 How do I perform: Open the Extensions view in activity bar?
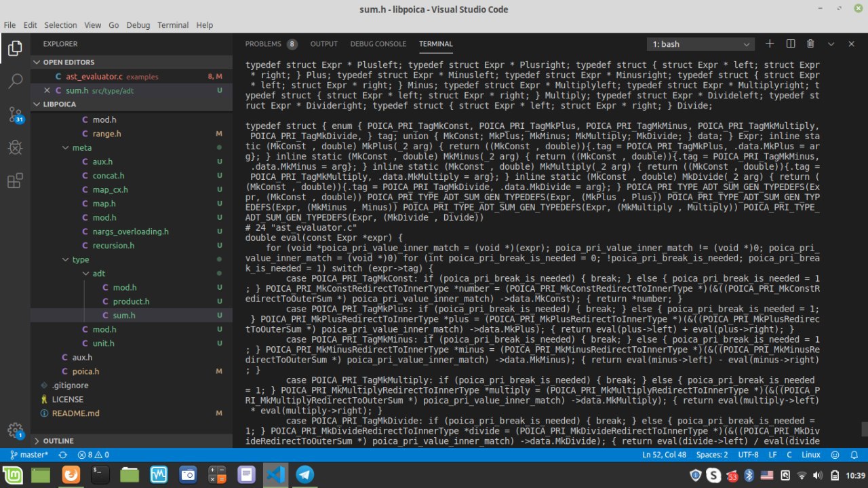pyautogui.click(x=15, y=181)
